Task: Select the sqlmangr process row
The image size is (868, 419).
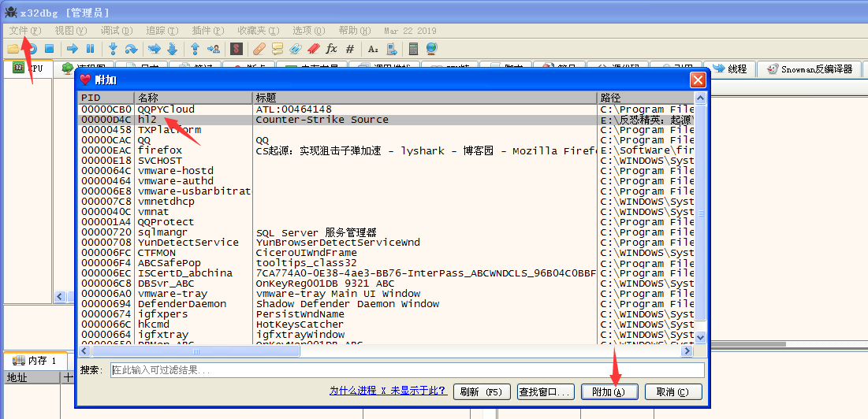Action: pos(386,232)
